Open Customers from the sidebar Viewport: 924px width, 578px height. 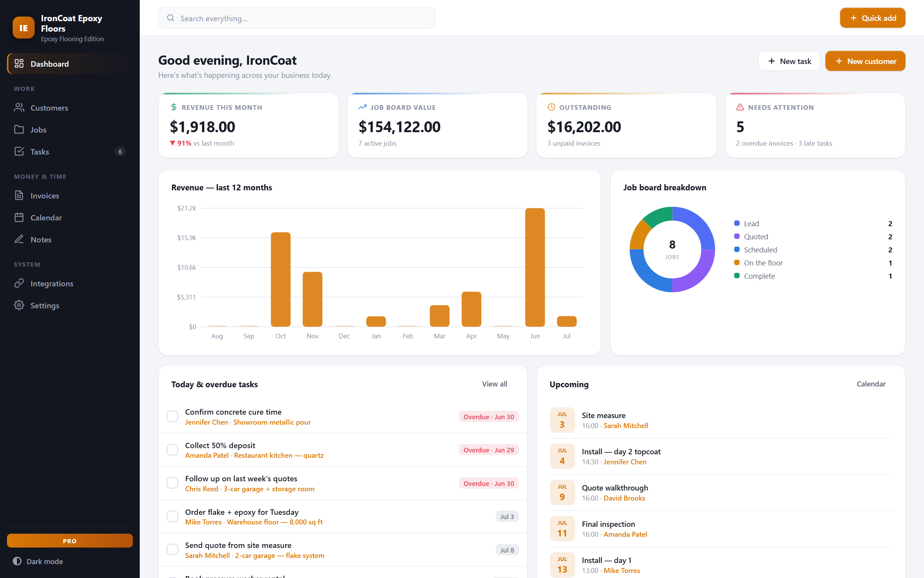point(70,108)
